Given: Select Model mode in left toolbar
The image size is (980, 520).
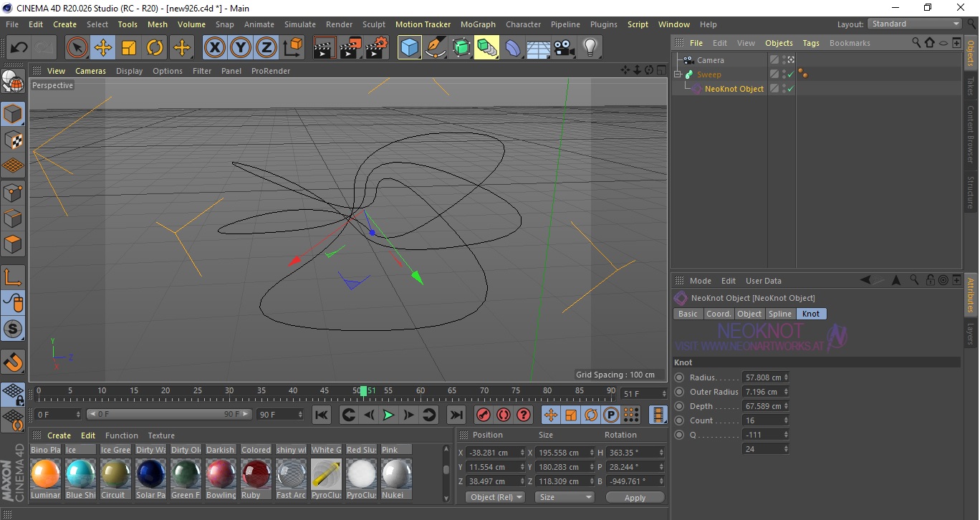Looking at the screenshot, I should point(13,113).
